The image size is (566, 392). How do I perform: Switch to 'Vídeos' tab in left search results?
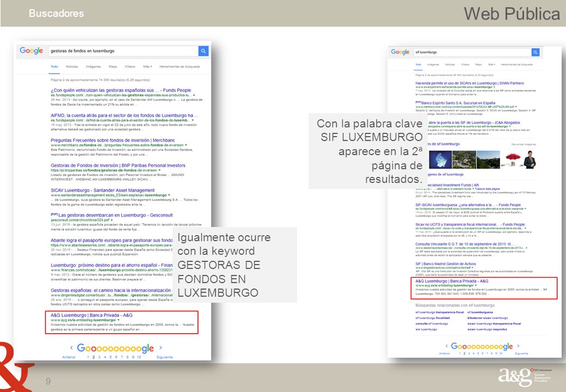click(130, 66)
